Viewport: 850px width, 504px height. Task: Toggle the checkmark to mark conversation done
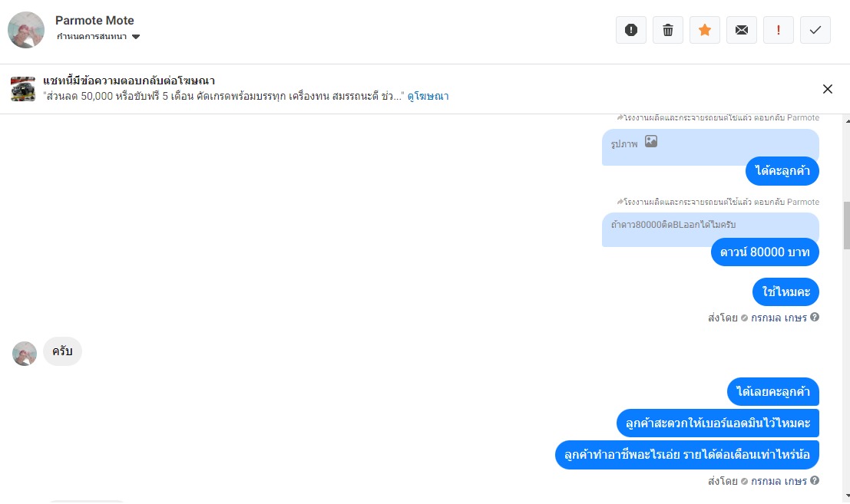(815, 30)
